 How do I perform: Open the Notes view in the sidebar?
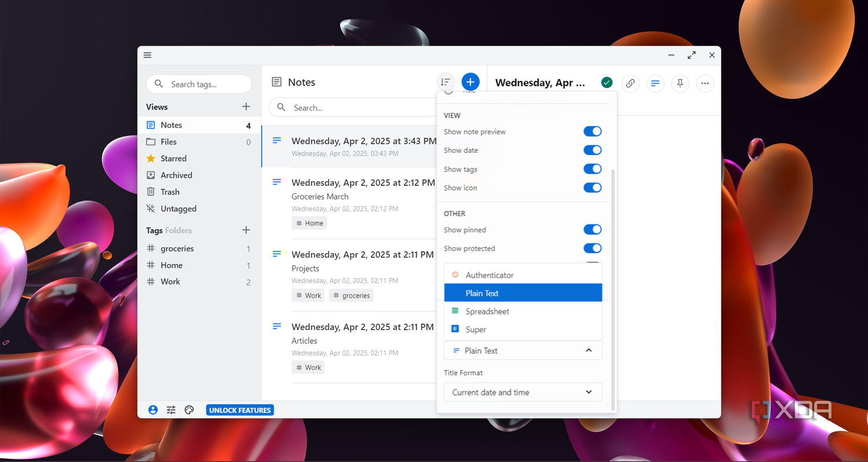(x=199, y=125)
